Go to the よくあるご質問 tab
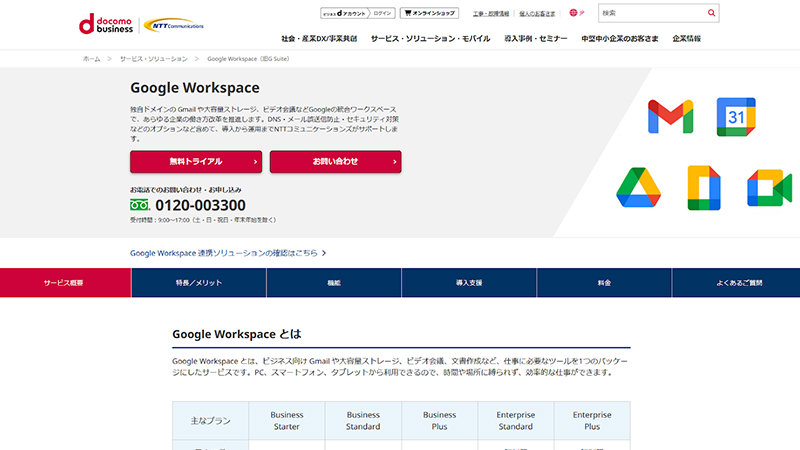 [x=738, y=283]
